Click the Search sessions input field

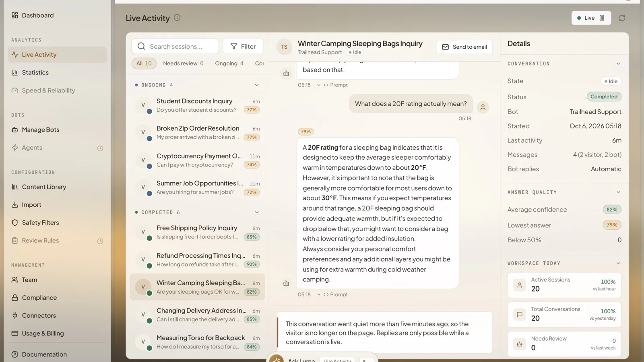[x=175, y=46]
